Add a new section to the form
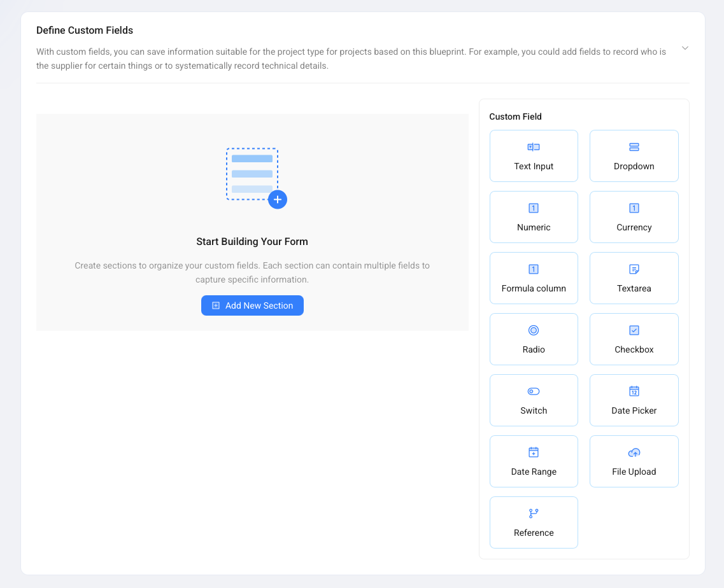The image size is (724, 588). coord(252,305)
